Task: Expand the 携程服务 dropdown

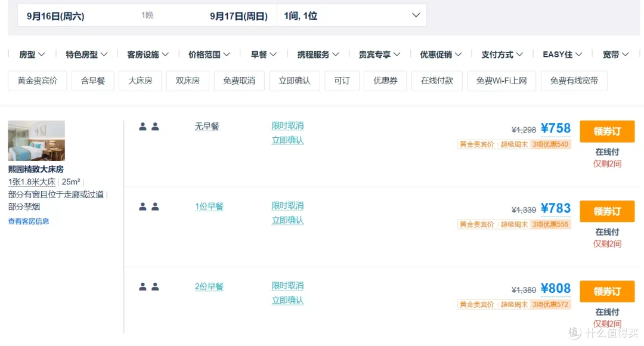Action: 318,54
